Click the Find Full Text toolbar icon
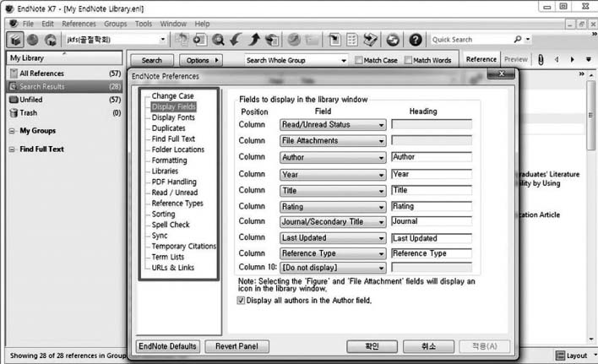 (x=272, y=39)
